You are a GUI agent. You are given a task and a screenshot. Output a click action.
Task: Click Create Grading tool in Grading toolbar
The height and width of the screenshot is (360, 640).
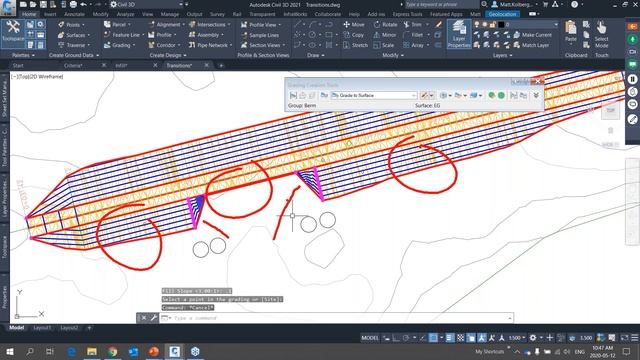pos(424,95)
